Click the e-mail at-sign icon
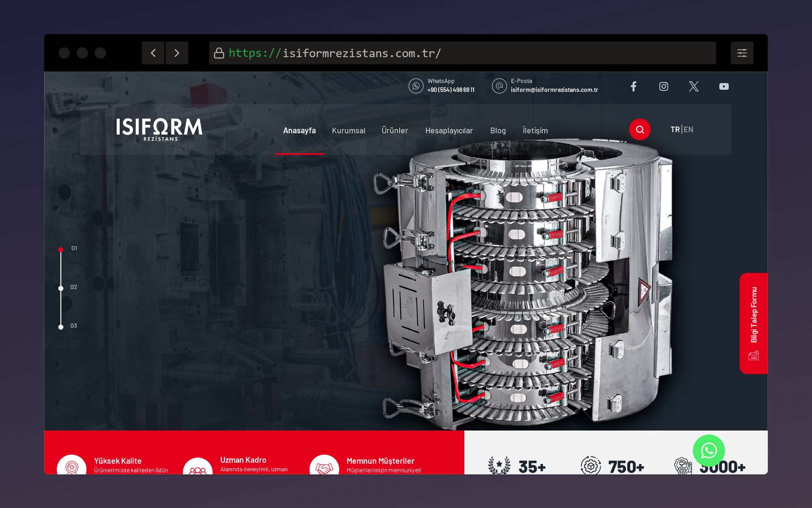This screenshot has width=812, height=508. [x=499, y=86]
